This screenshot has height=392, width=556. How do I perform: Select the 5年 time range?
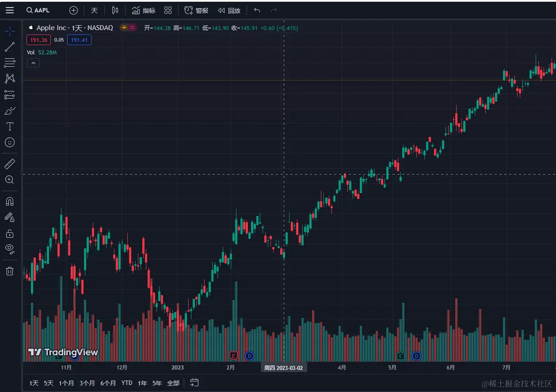[157, 383]
